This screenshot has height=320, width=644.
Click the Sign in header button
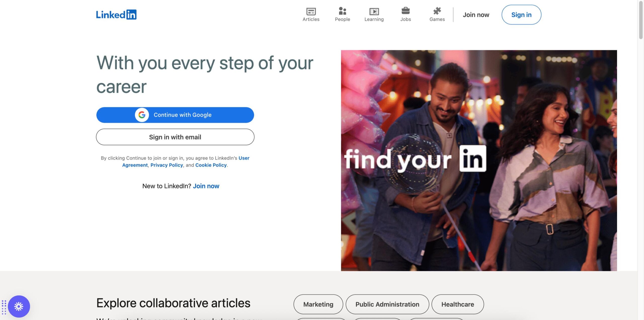[521, 15]
